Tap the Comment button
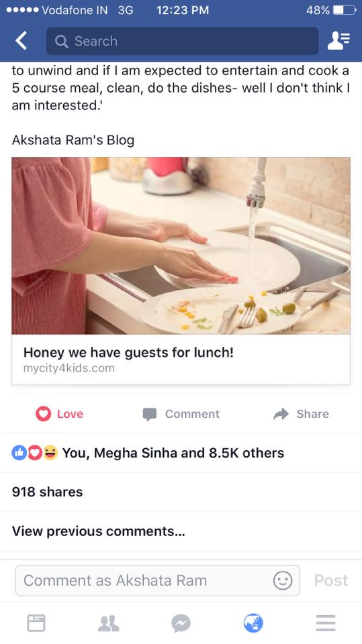This screenshot has height=644, width=362. pos(181,414)
